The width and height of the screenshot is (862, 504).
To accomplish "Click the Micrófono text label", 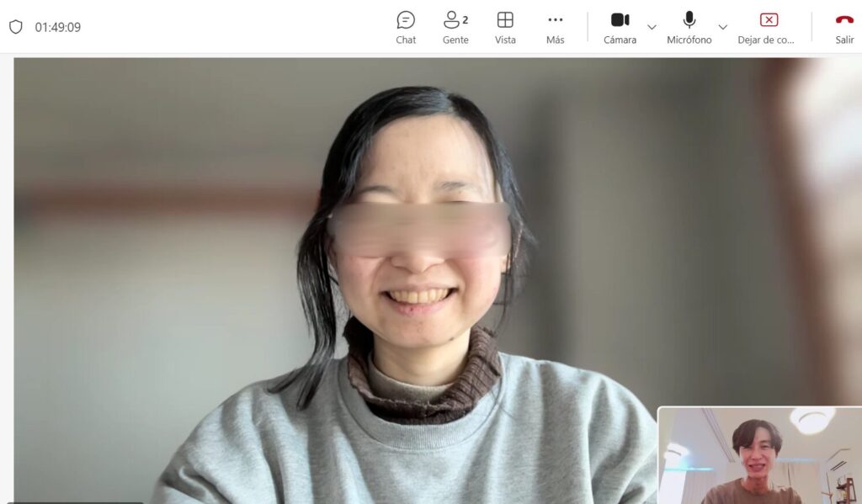I will [689, 40].
